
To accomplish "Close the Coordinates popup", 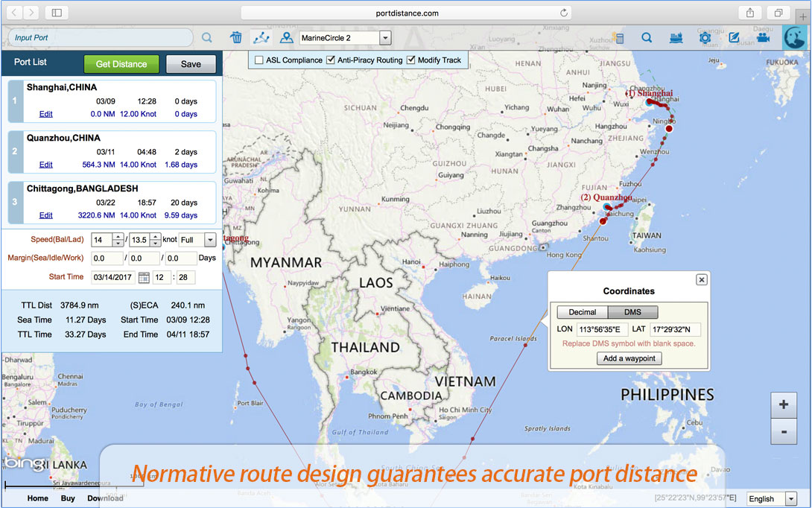I will [x=701, y=279].
